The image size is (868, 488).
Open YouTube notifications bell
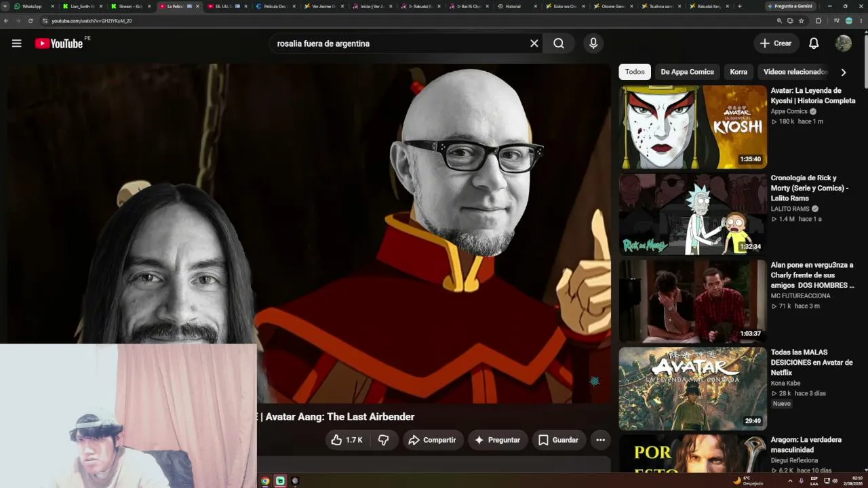(x=814, y=43)
